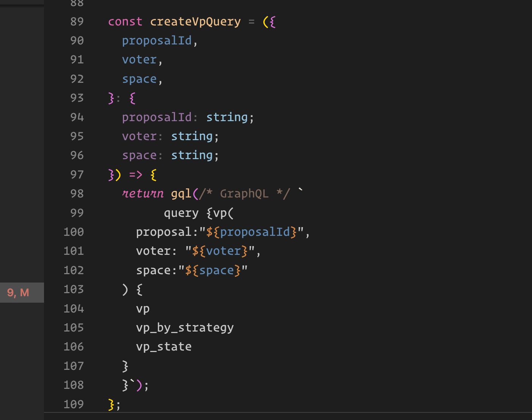Click vp_by_strategy field on line 105
This screenshot has height=420, width=532.
tap(185, 328)
